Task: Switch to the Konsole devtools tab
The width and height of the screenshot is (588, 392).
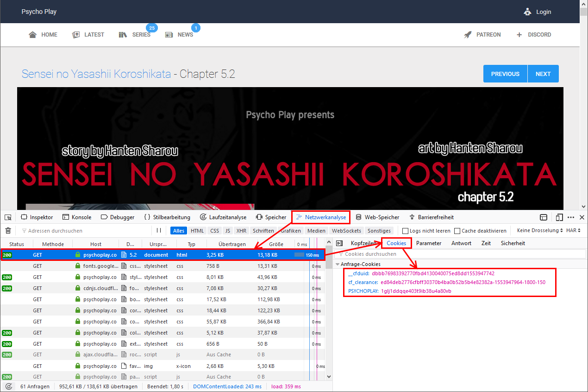Action: point(77,217)
